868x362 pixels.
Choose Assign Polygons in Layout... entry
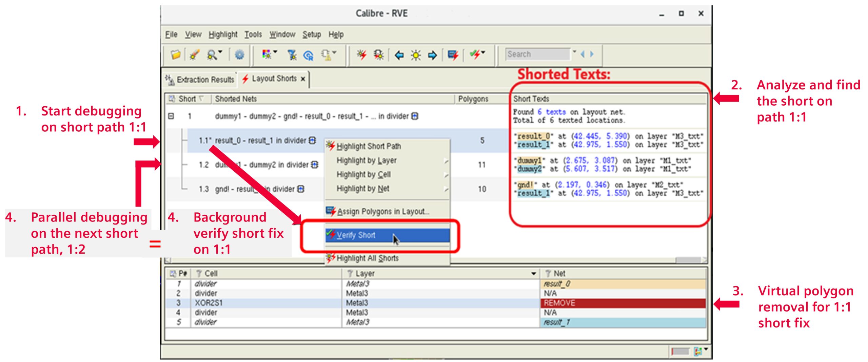tap(387, 212)
